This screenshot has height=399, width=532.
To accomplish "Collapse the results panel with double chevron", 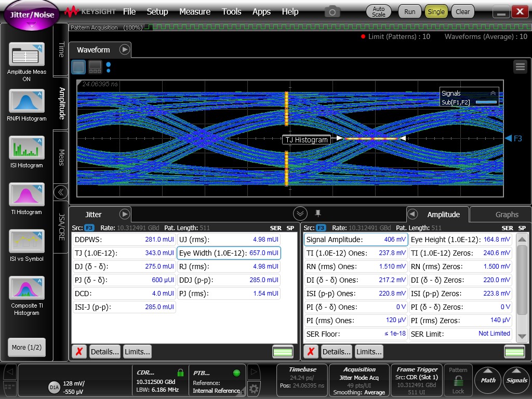I will pyautogui.click(x=300, y=214).
